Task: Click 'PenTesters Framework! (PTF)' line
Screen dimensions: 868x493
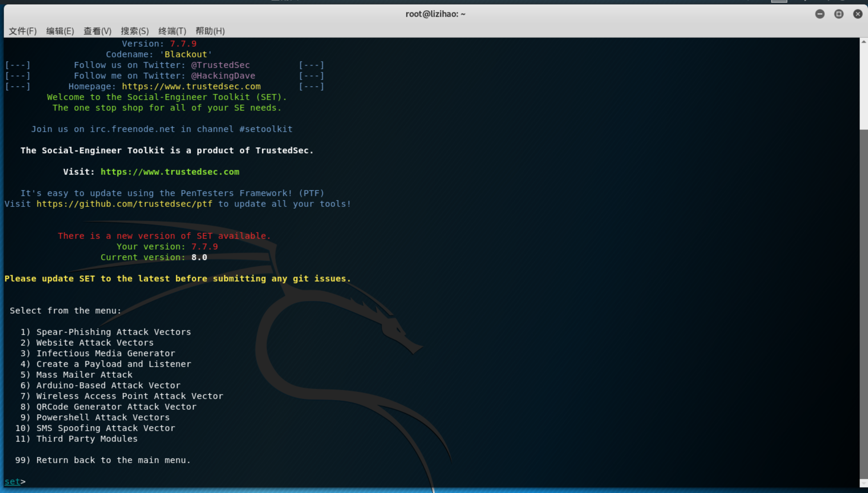Action: [172, 193]
